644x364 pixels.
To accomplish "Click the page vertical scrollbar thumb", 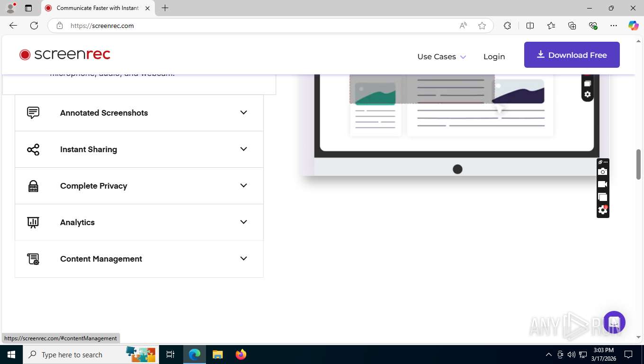I will point(638,164).
